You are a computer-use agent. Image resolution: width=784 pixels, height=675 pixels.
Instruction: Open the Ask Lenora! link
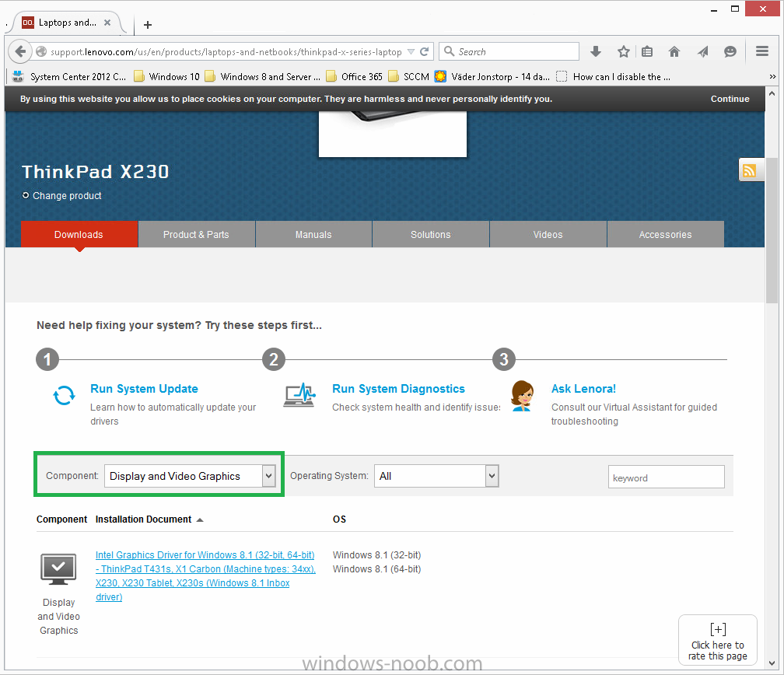point(583,389)
